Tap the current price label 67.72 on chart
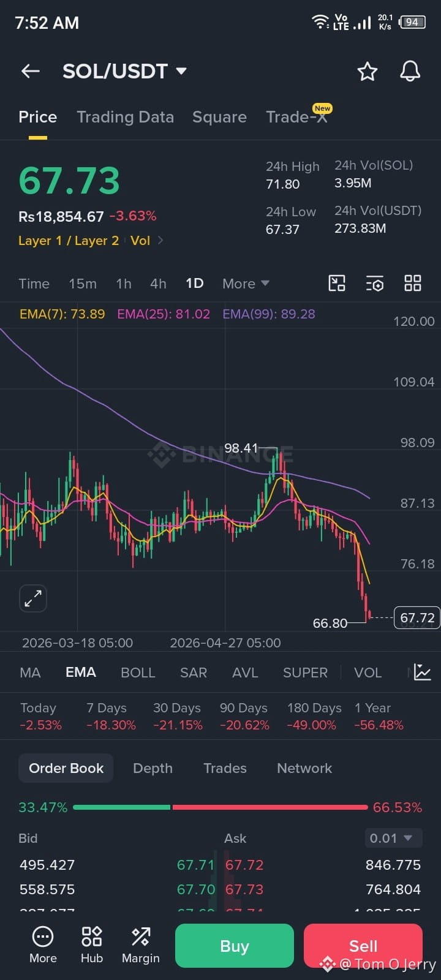 (417, 618)
